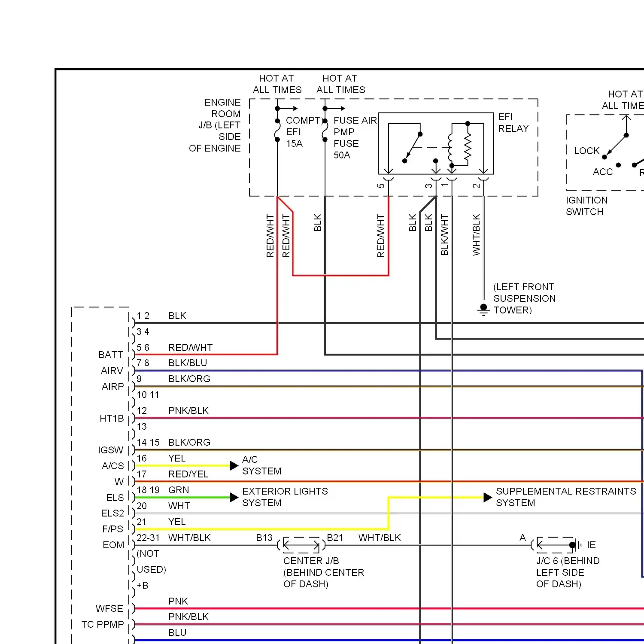Image resolution: width=644 pixels, height=644 pixels.
Task: Click the BLK/ORG label at pin 9
Action: (189, 379)
